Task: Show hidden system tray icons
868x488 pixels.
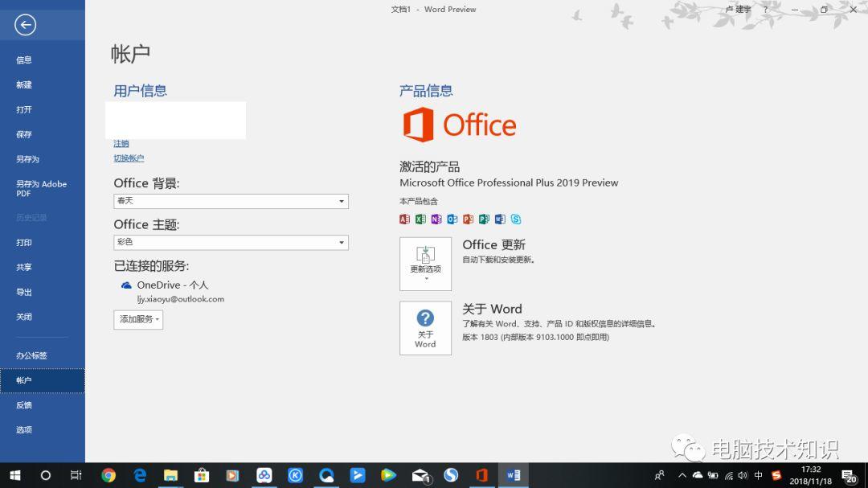Action: click(682, 475)
